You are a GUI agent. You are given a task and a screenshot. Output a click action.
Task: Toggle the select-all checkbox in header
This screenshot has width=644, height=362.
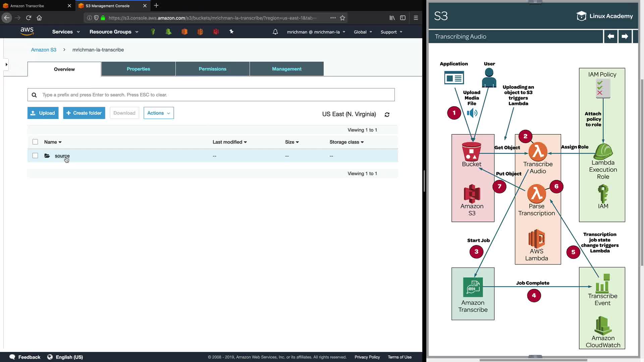click(x=35, y=142)
